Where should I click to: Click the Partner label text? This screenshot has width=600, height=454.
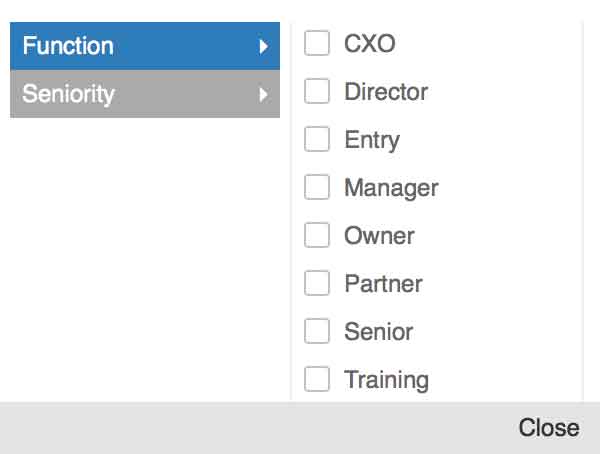click(383, 284)
